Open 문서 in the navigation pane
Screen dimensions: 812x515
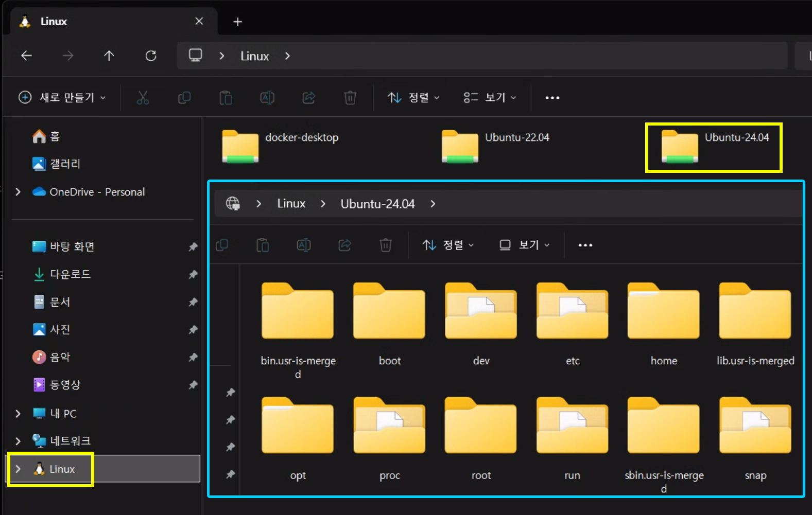[51, 302]
